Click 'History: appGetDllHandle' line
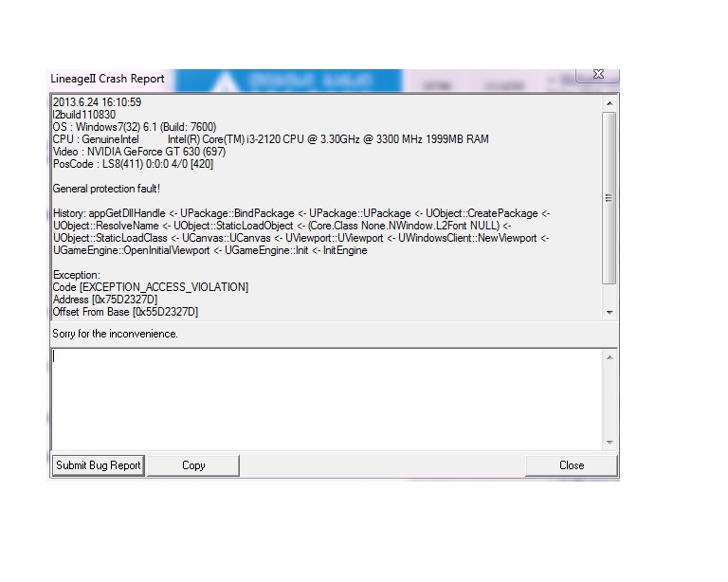 [301, 213]
